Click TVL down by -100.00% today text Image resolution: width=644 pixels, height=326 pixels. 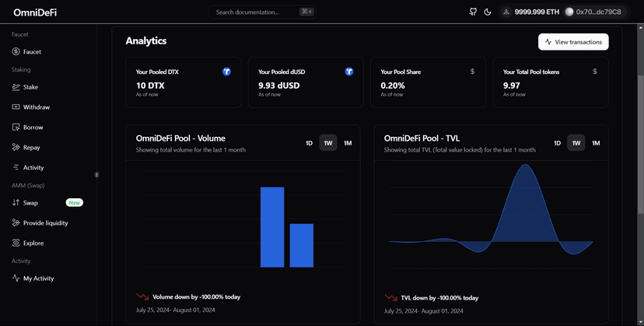click(x=439, y=298)
